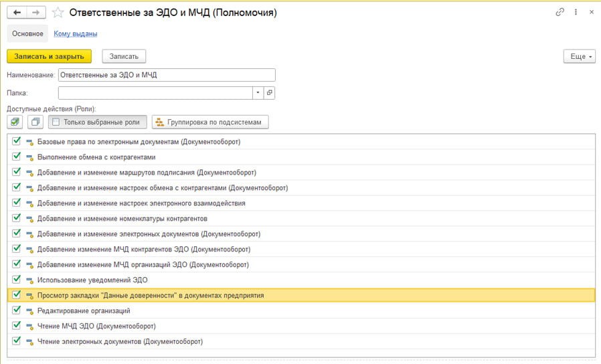Click role icon of Редактирование организаций
The image size is (601, 364).
pos(29,310)
